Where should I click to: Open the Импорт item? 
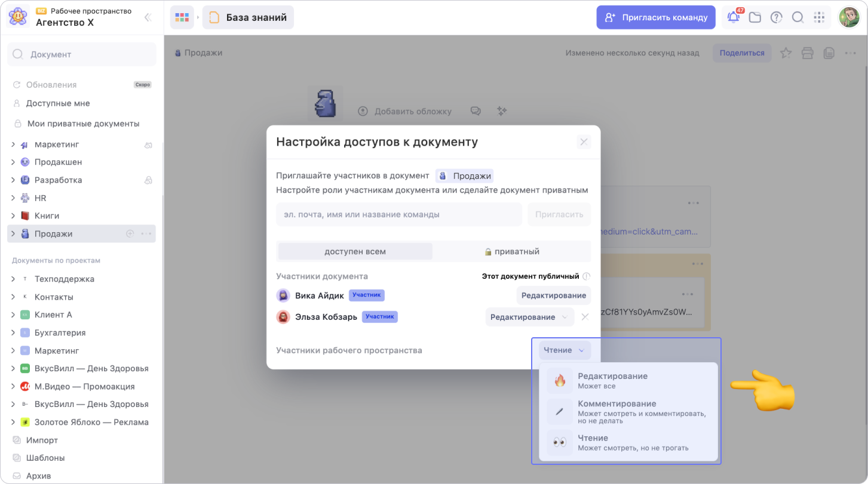point(42,440)
